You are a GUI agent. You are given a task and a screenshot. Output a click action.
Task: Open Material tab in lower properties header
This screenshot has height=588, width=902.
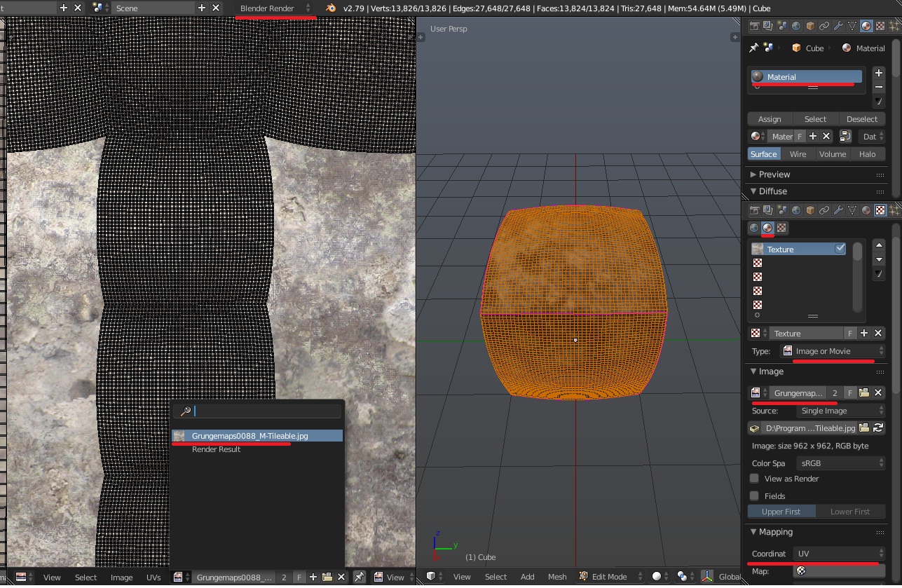[x=866, y=210]
